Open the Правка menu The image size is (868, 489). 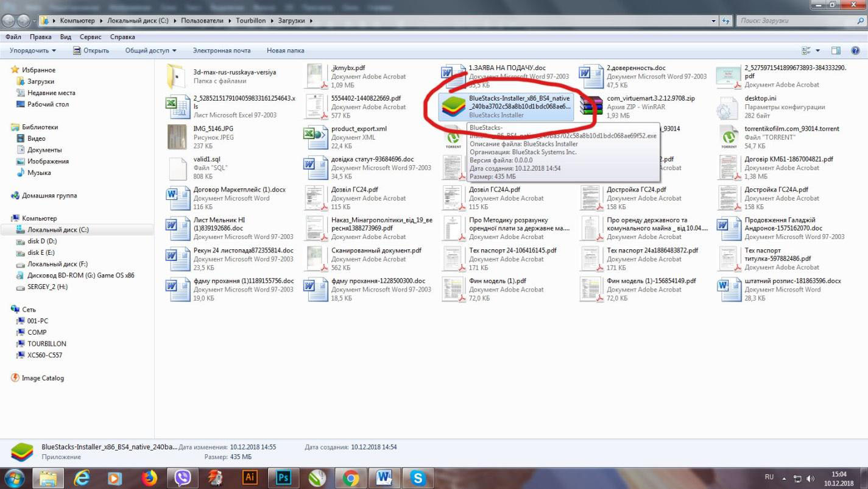click(41, 37)
